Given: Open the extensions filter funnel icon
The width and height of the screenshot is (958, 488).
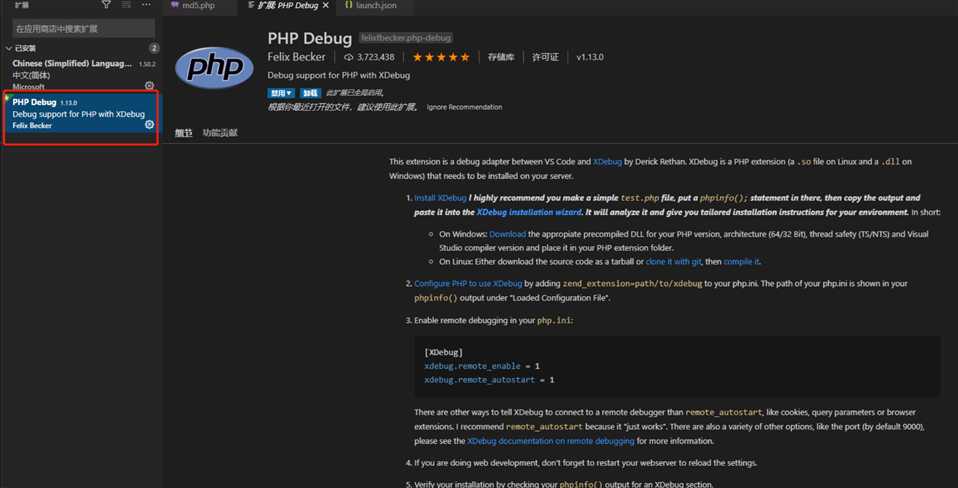Looking at the screenshot, I should coord(106,5).
